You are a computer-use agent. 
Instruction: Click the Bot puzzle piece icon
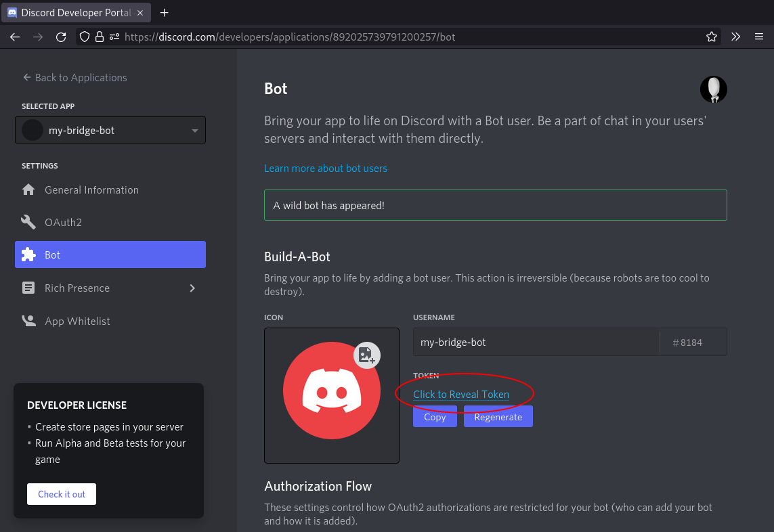coord(28,254)
